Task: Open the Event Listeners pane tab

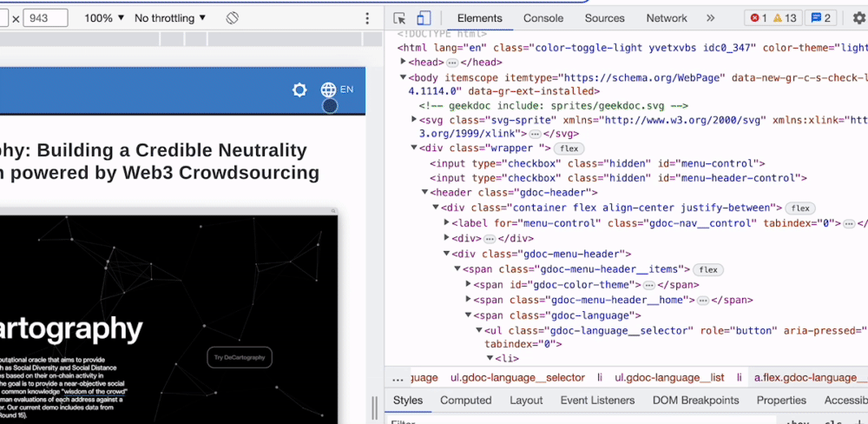Action: pos(597,401)
